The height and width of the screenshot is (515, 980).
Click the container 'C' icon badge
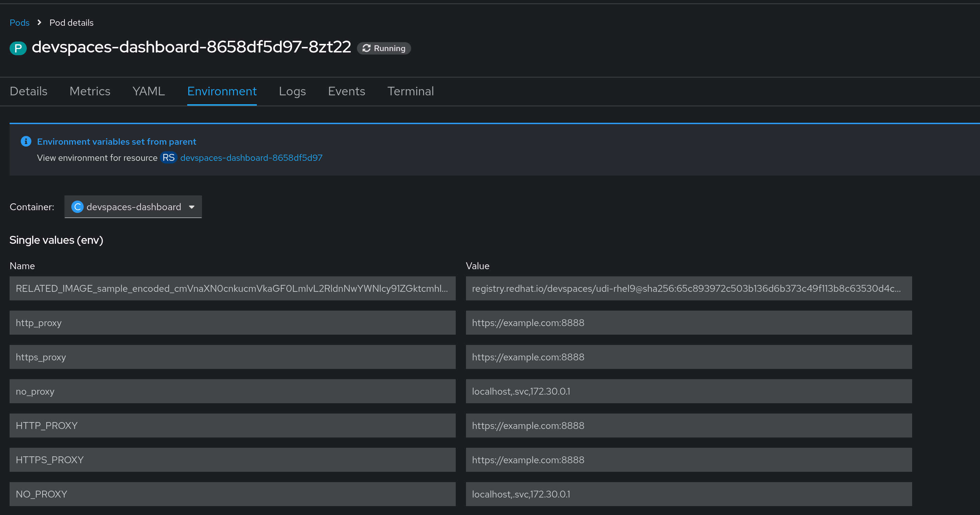click(77, 207)
